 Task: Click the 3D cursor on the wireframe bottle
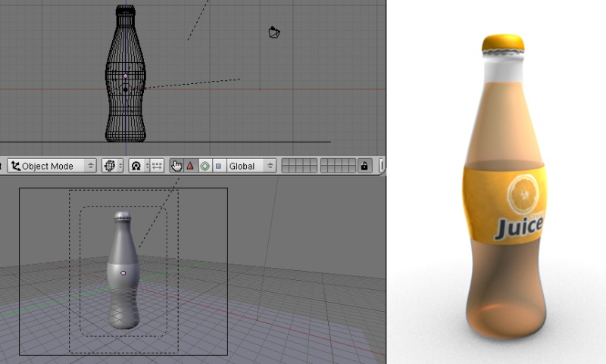[125, 89]
